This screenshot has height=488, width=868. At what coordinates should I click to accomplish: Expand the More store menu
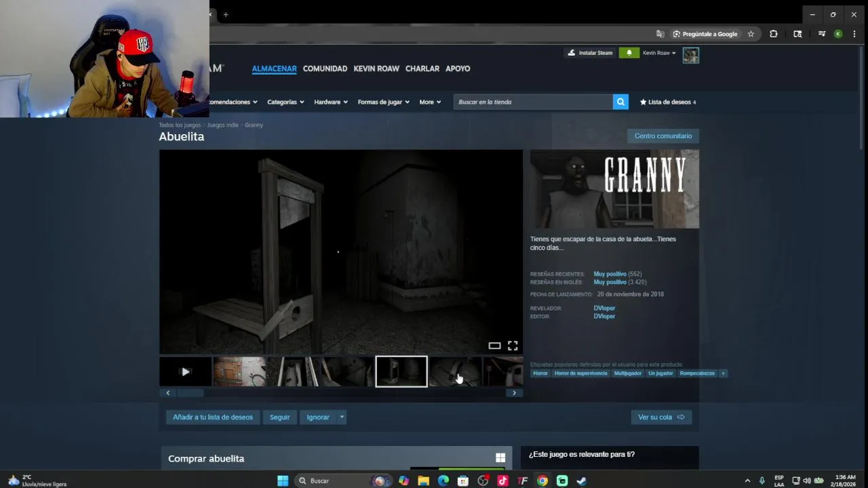tap(430, 102)
